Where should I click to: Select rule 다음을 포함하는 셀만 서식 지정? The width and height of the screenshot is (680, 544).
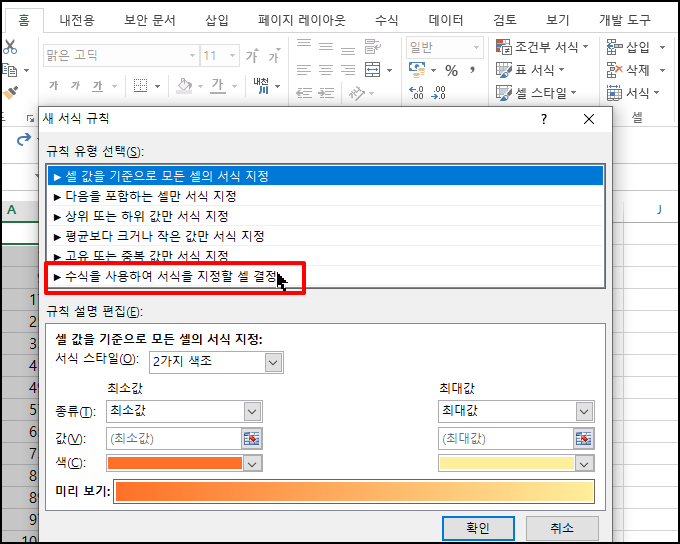pos(326,196)
